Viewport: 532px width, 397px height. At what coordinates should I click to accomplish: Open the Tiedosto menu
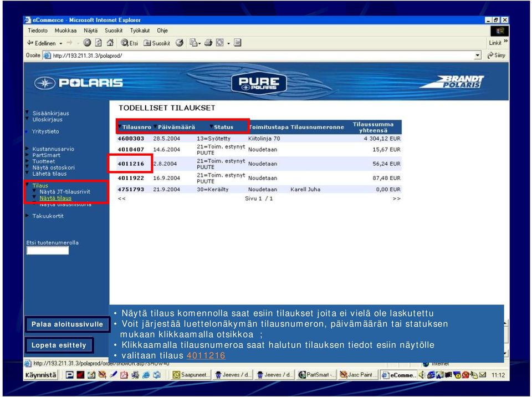click(38, 30)
